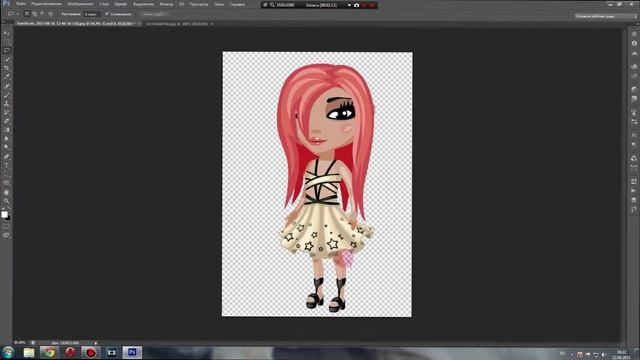Open the recorder overlay dropdown arrow

349,5
